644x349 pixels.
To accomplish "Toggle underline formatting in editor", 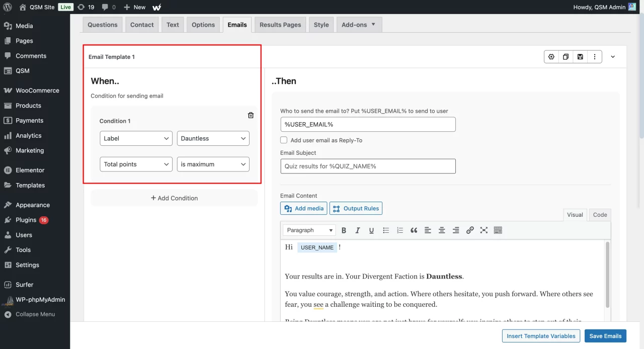I will coord(371,230).
